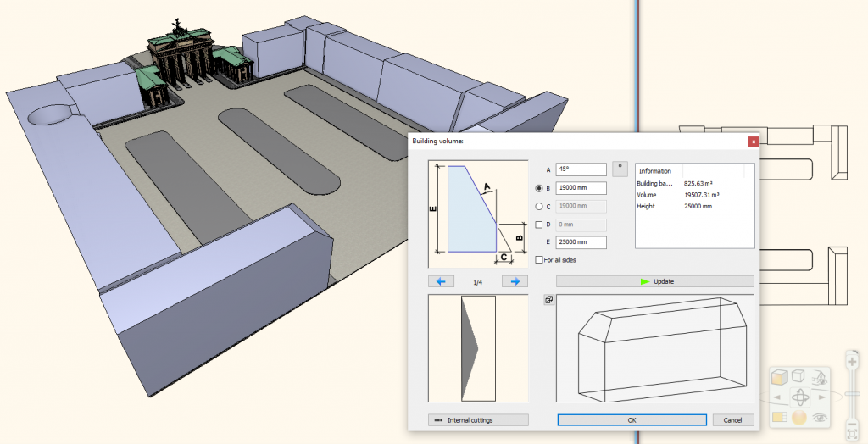The width and height of the screenshot is (868, 444).
Task: Select radio button B
Action: 539,188
